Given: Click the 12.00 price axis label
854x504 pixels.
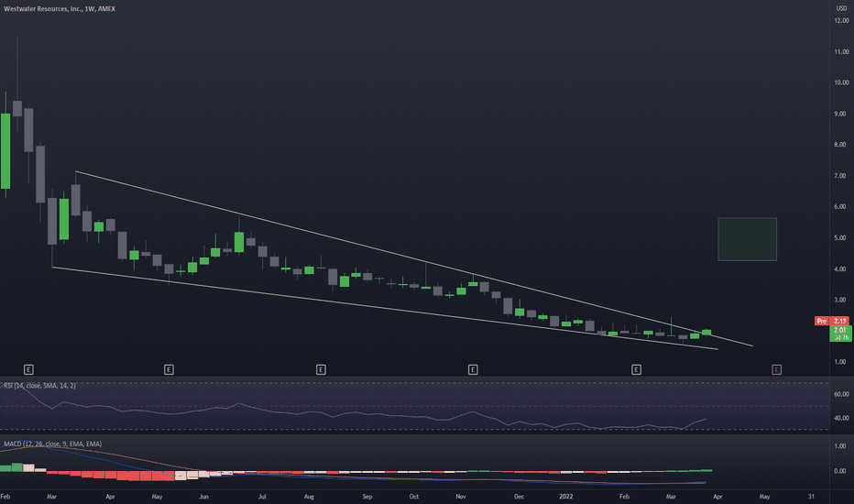Looking at the screenshot, I should [841, 21].
